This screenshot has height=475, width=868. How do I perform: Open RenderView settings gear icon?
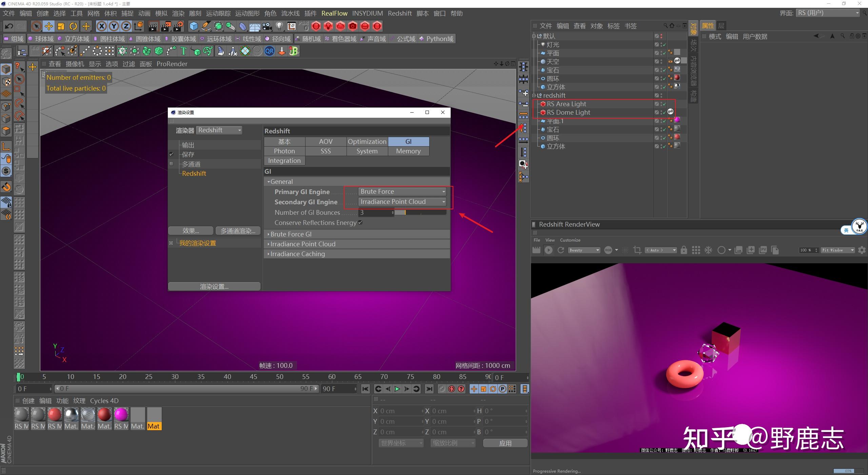(x=862, y=250)
